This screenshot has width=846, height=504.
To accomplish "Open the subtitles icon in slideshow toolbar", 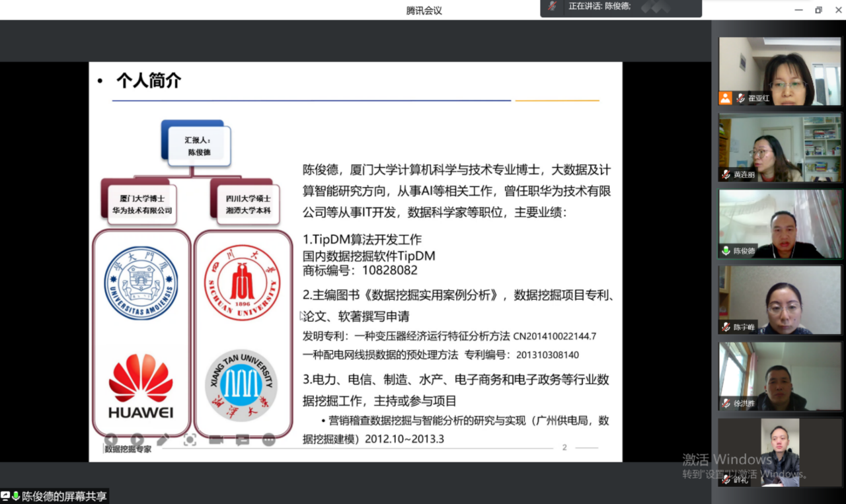I will [x=243, y=440].
